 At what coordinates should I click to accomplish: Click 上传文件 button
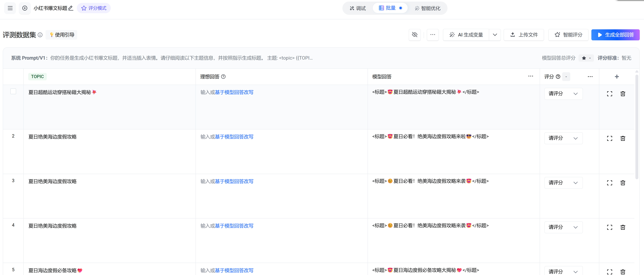point(524,35)
